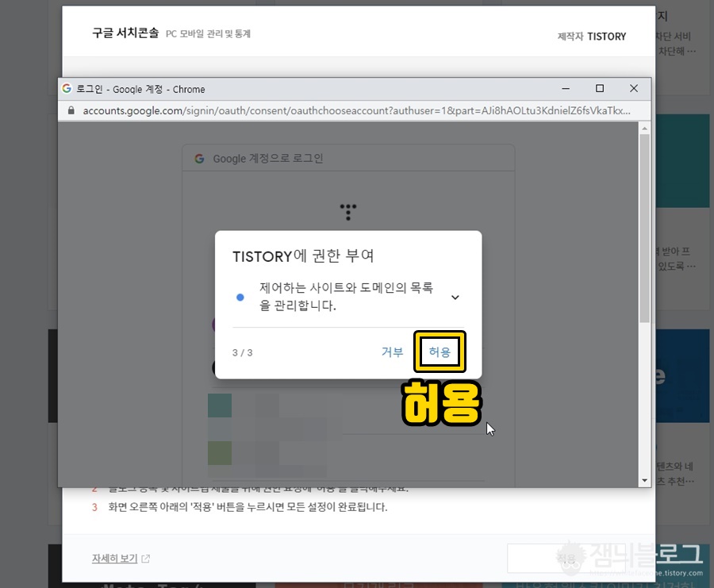
Task: View site info via the lock icon
Action: (71, 110)
